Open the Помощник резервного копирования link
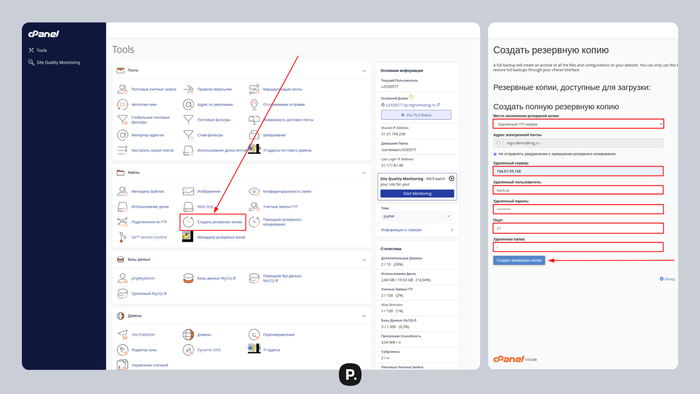The image size is (700, 394). 282,222
